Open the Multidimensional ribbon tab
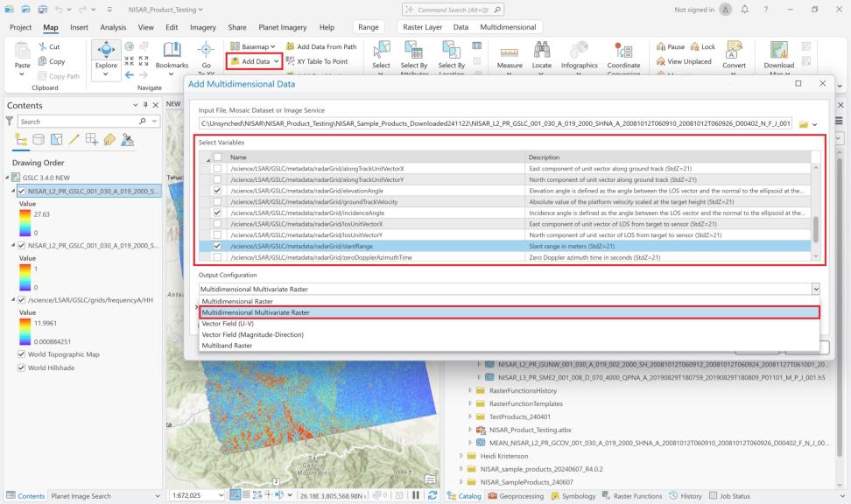The width and height of the screenshot is (851, 504). [x=508, y=27]
